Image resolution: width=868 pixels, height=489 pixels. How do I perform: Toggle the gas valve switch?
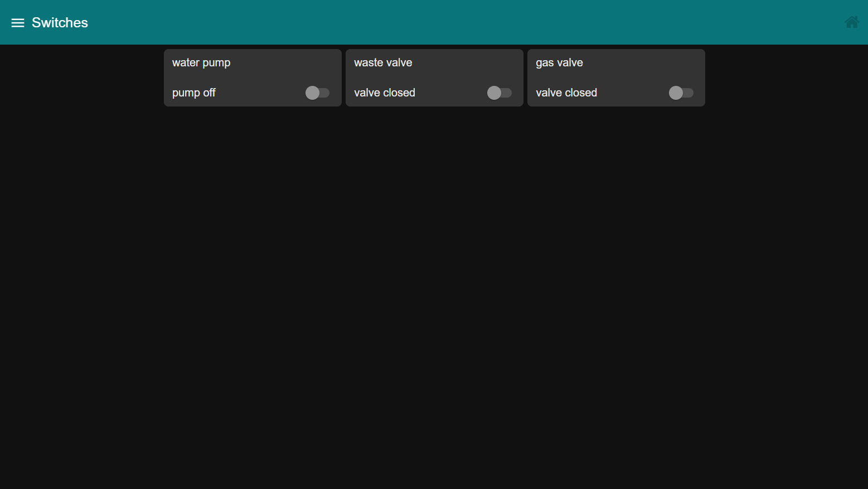point(681,93)
